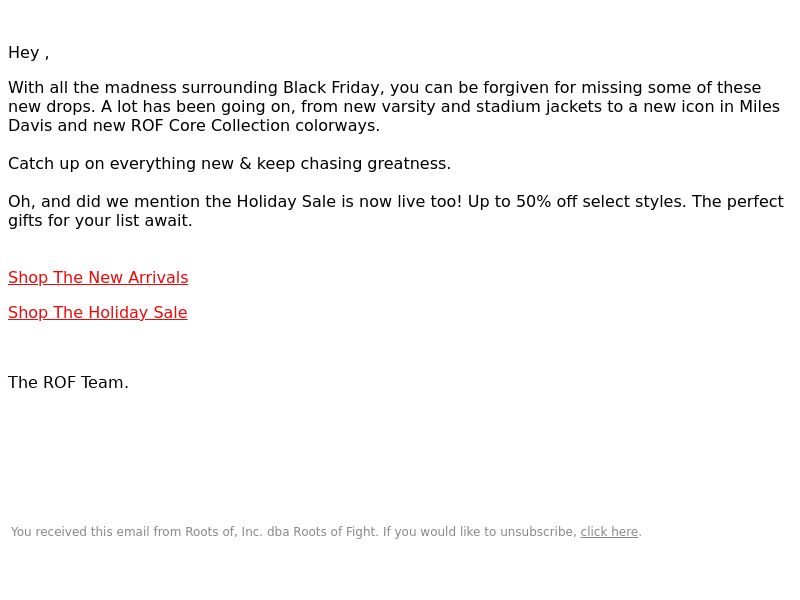Click the word 'colorways' ending the paragraph
The width and height of the screenshot is (800, 600).
tap(335, 126)
